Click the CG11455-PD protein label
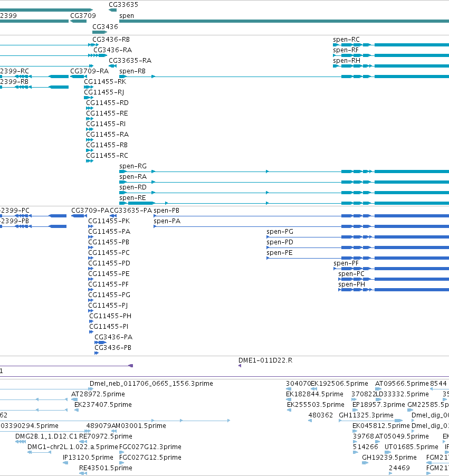This screenshot has width=449, height=476. (x=109, y=263)
